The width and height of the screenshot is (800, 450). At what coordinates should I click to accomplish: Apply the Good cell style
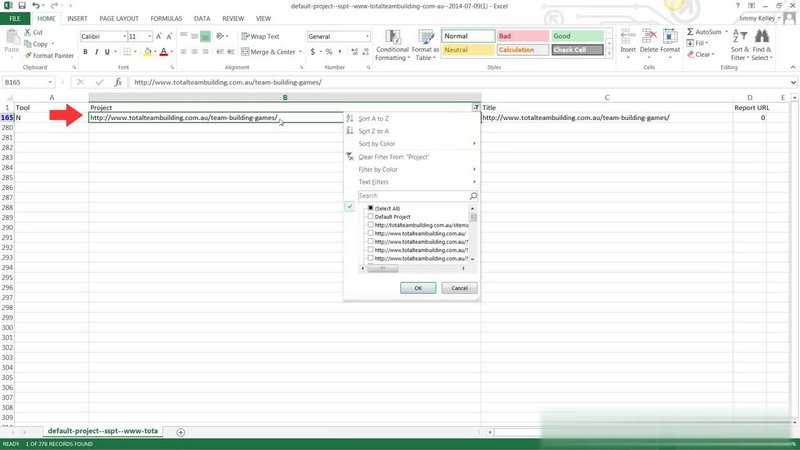click(577, 36)
